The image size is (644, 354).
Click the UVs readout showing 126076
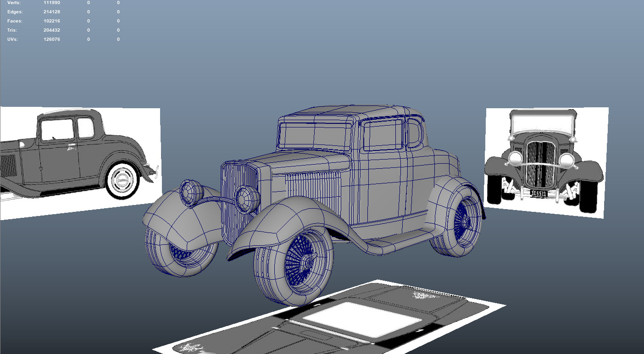(51, 39)
